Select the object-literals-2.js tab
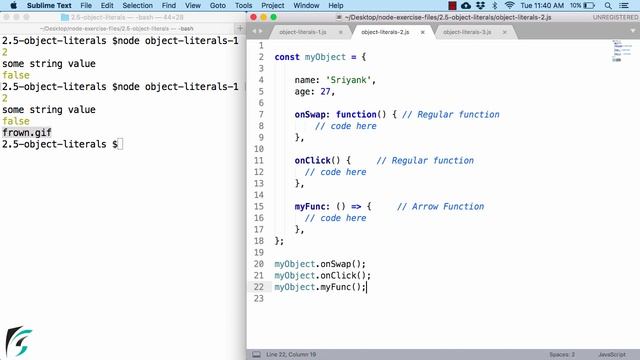 (385, 32)
